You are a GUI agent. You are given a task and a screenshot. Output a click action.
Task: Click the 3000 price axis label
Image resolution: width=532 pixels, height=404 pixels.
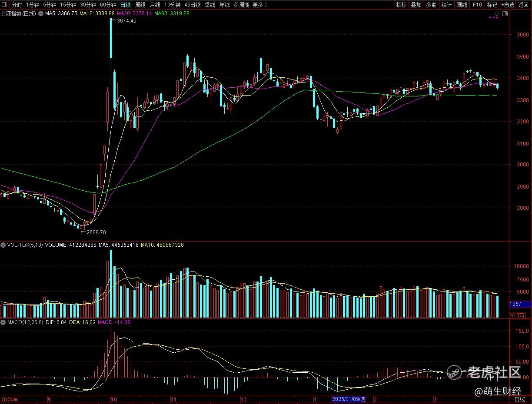point(522,165)
